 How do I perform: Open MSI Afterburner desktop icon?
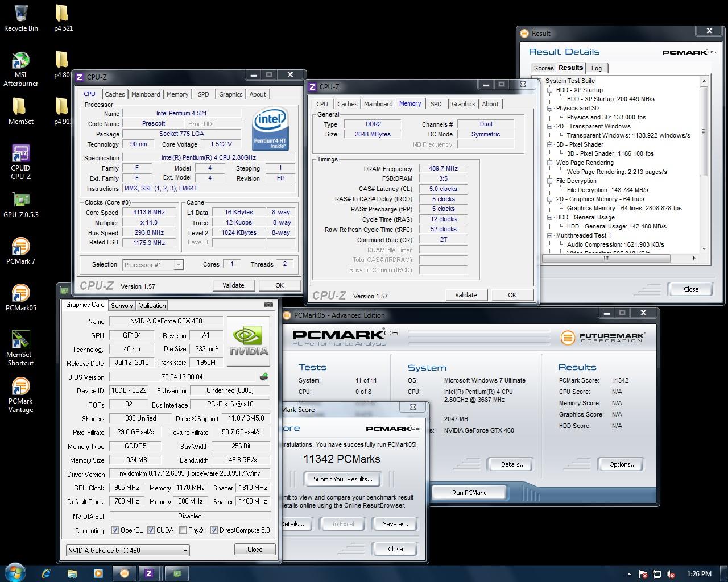click(x=21, y=69)
